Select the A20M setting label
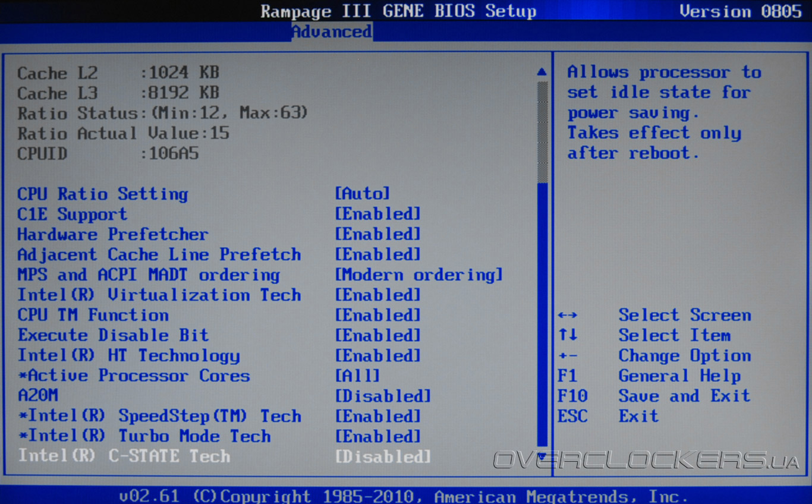812x504 pixels. [37, 396]
